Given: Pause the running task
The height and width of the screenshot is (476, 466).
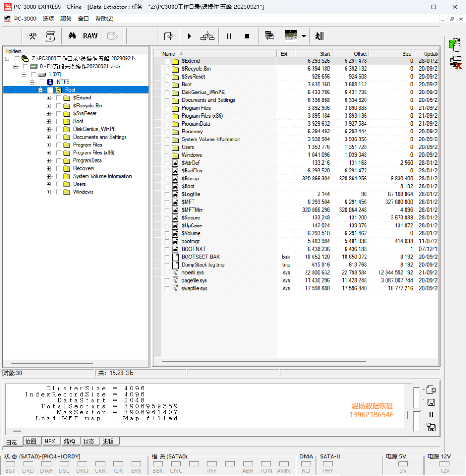Looking at the screenshot, I should [x=229, y=36].
